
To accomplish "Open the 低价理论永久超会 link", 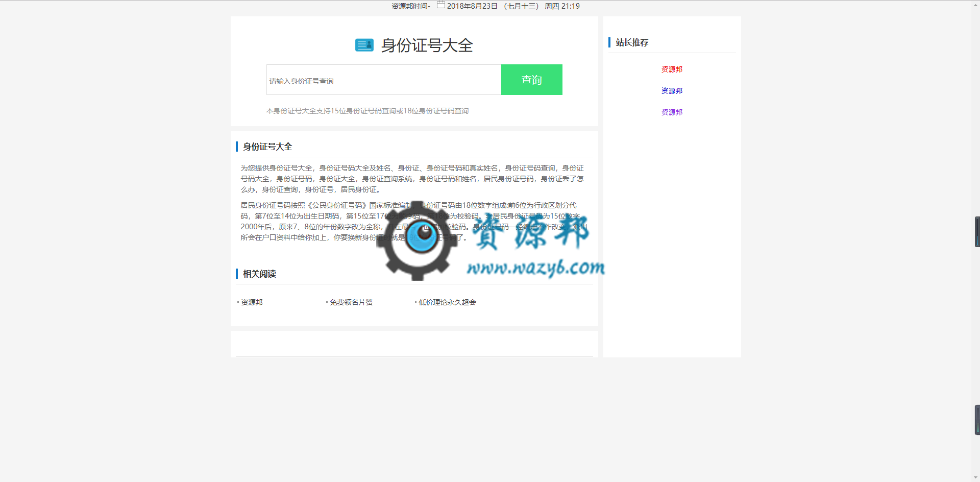I will coord(447,302).
